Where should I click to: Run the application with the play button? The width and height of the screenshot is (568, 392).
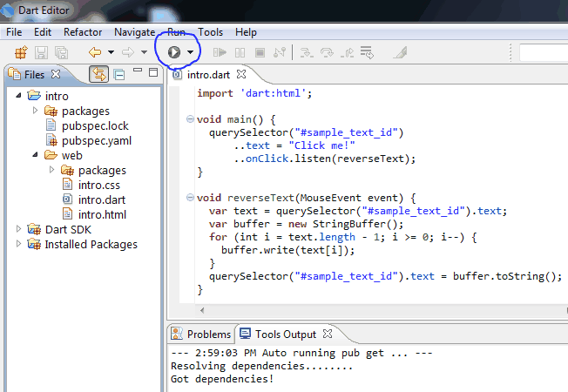[174, 52]
